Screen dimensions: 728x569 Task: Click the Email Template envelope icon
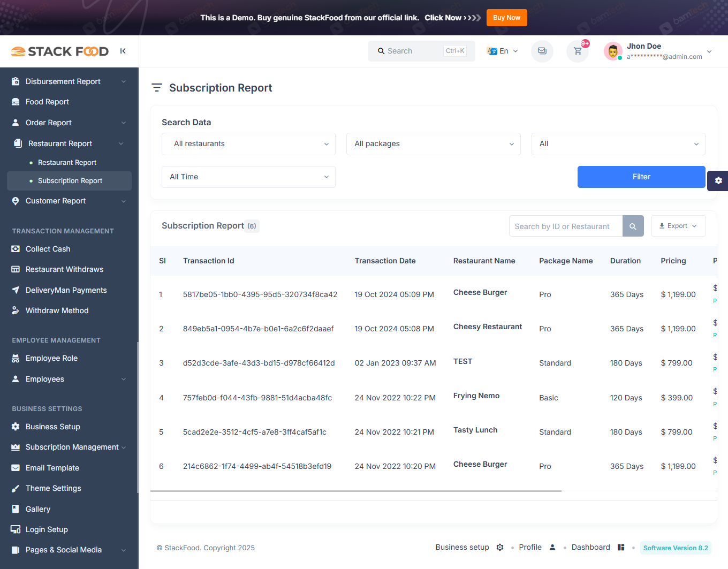tap(16, 468)
